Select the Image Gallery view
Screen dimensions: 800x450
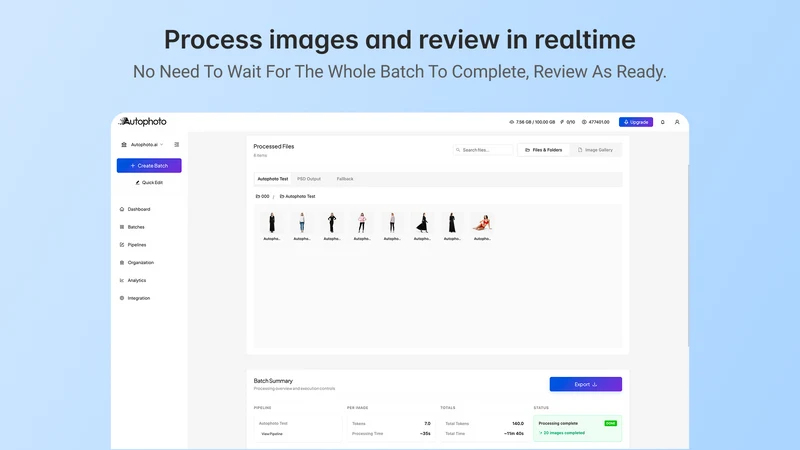click(x=595, y=150)
